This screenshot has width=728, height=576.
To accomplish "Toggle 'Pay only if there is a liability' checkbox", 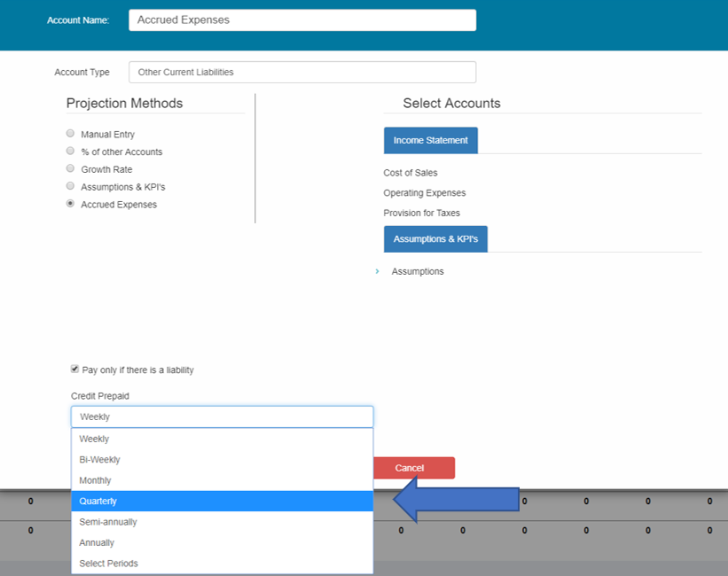I will coord(74,370).
